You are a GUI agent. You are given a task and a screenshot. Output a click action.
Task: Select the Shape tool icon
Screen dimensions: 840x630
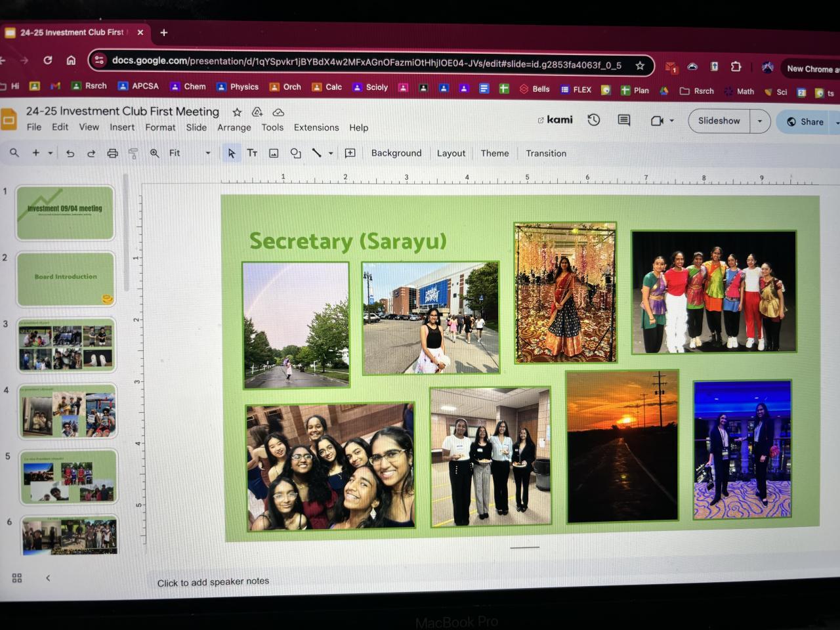(295, 153)
